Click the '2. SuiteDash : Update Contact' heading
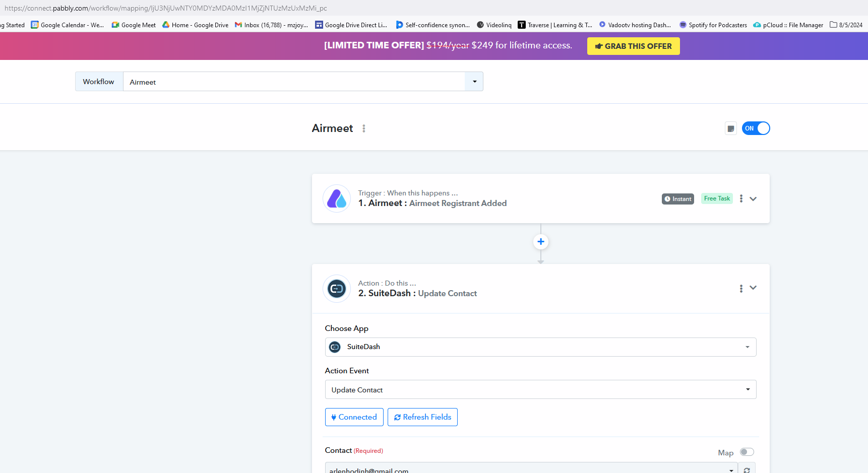 (x=417, y=293)
